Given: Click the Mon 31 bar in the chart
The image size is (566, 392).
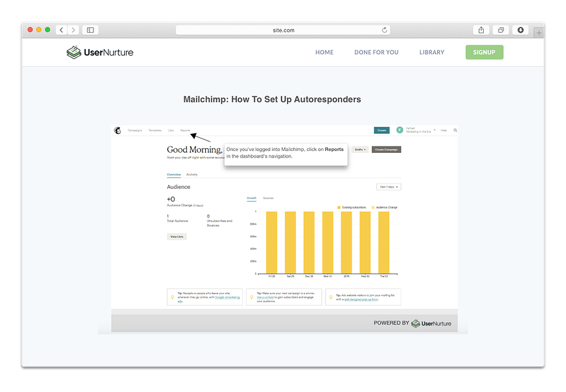Looking at the screenshot, I should [x=327, y=242].
